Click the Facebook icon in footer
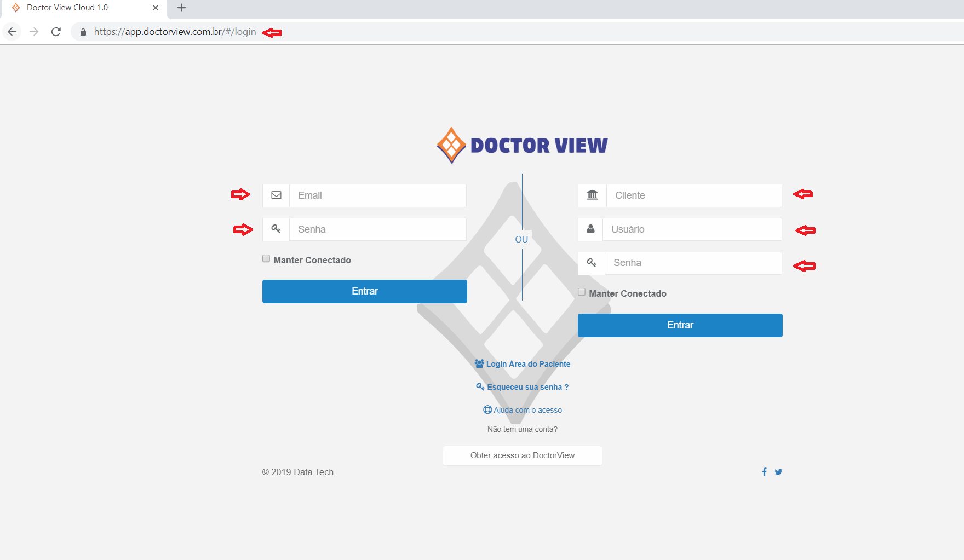 pos(764,472)
